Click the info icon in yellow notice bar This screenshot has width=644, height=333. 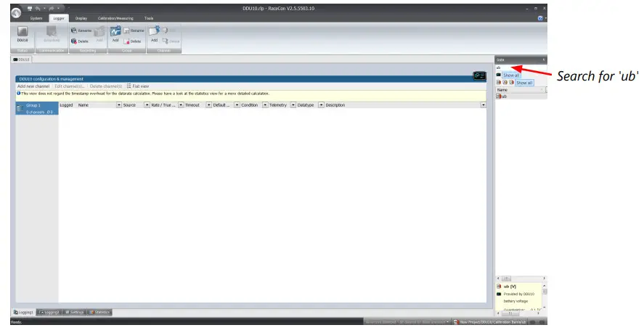click(x=18, y=93)
